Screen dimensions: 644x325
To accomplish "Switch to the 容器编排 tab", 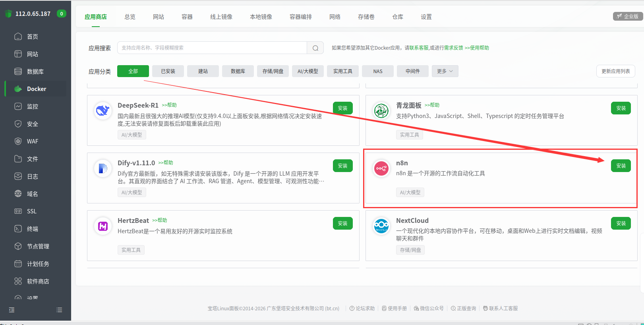I will point(301,17).
